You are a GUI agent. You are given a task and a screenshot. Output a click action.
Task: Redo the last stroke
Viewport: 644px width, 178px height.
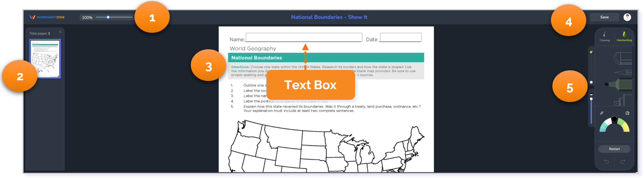(622, 162)
